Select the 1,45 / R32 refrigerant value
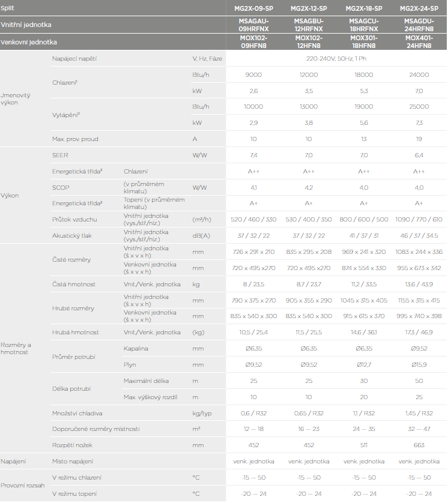This screenshot has height=503, width=448. point(419,413)
